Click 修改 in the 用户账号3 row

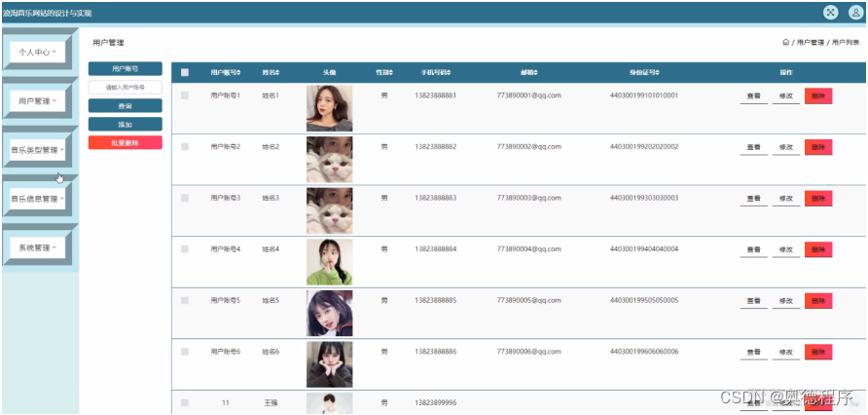pyautogui.click(x=786, y=199)
